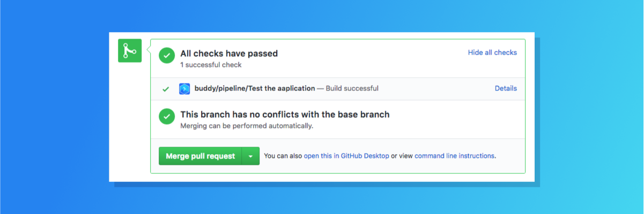Hide all checks
This screenshot has height=214, width=644.
[492, 52]
